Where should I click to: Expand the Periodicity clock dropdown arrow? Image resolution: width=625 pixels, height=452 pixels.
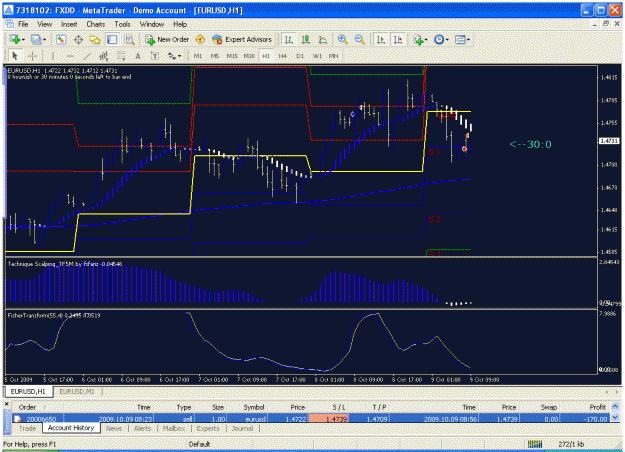(x=447, y=39)
